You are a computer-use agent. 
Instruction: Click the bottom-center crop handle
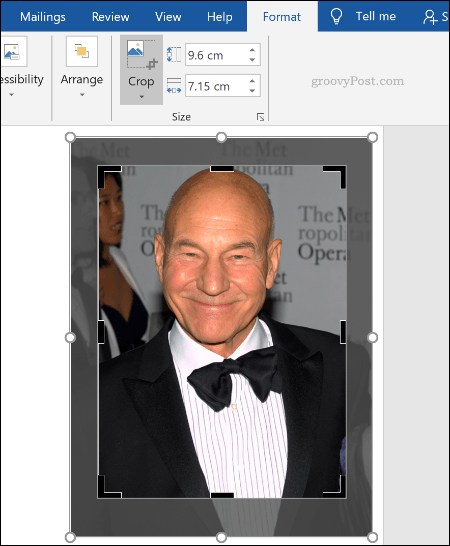[x=222, y=495]
